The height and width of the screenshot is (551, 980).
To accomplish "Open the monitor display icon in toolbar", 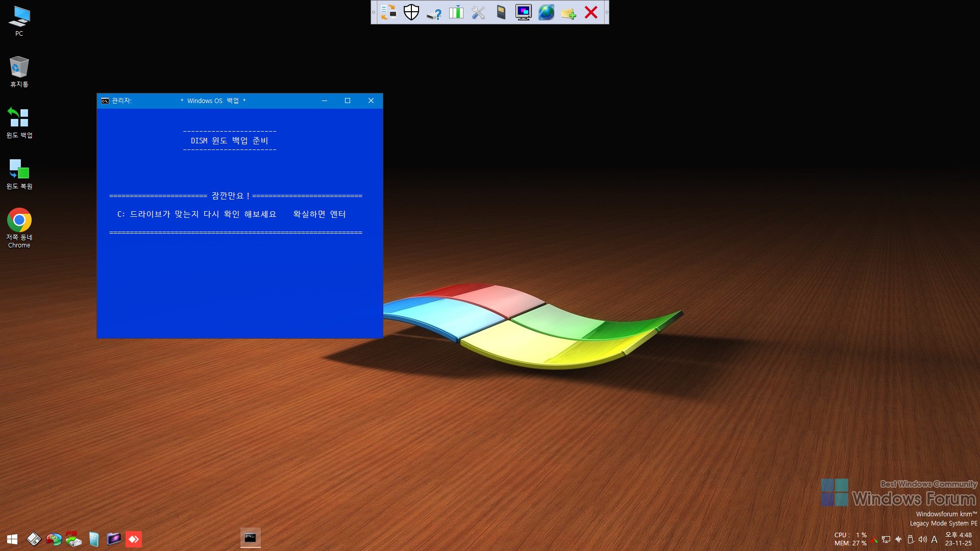I will 524,12.
